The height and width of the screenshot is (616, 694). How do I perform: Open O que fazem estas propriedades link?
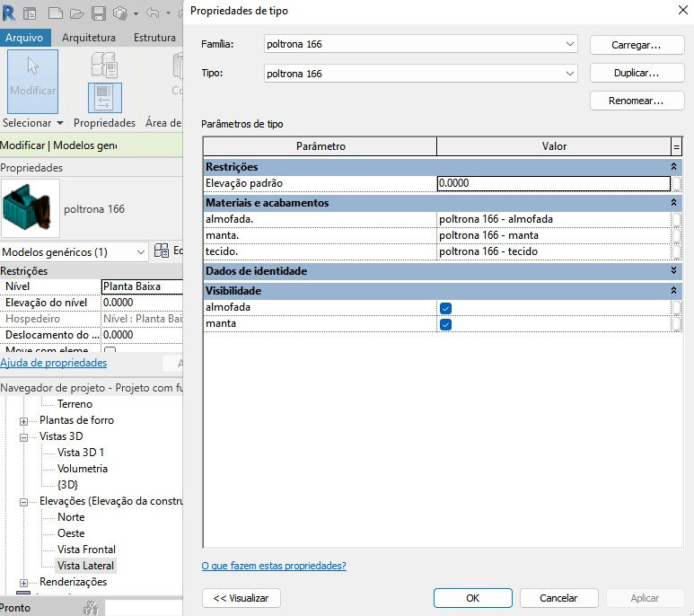[274, 566]
